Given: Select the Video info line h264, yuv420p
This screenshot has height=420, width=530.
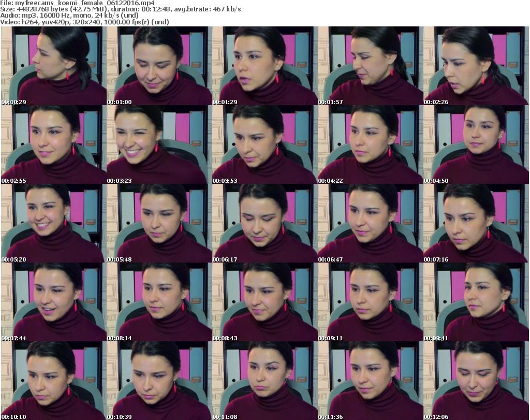Looking at the screenshot, I should point(84,22).
